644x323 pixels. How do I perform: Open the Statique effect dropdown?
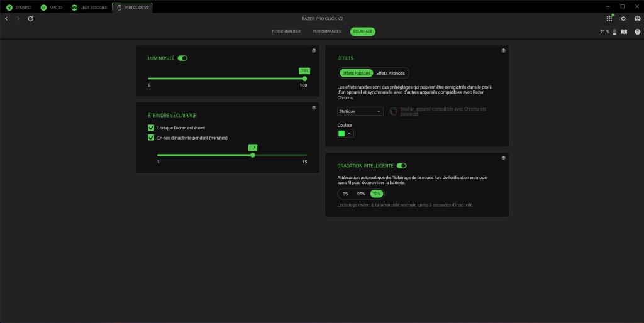tap(360, 111)
